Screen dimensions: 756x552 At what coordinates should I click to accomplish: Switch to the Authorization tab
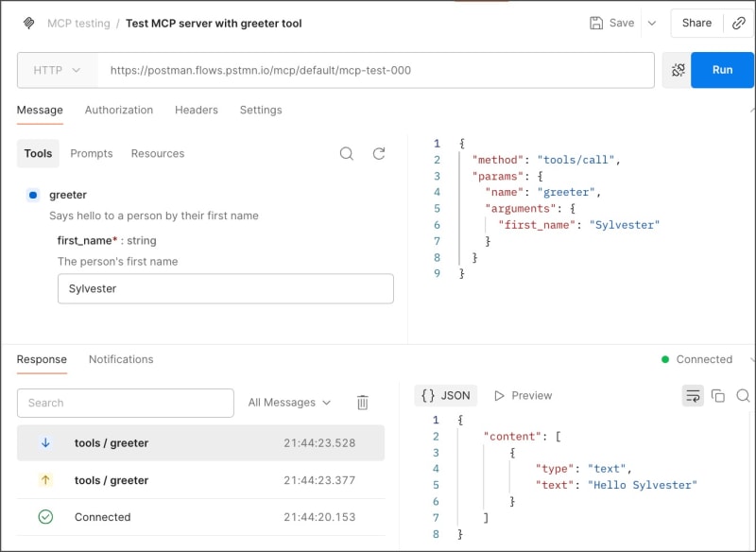click(x=119, y=110)
